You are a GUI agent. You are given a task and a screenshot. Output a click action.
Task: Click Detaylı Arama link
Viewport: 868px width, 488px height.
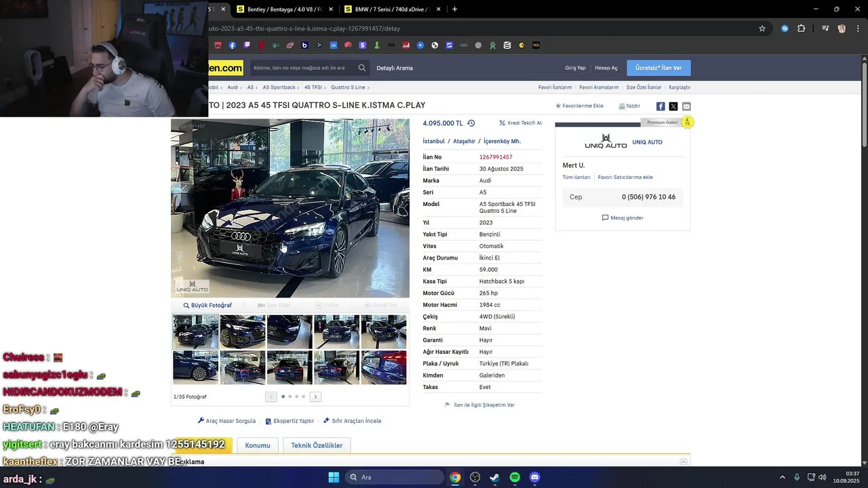coord(395,68)
